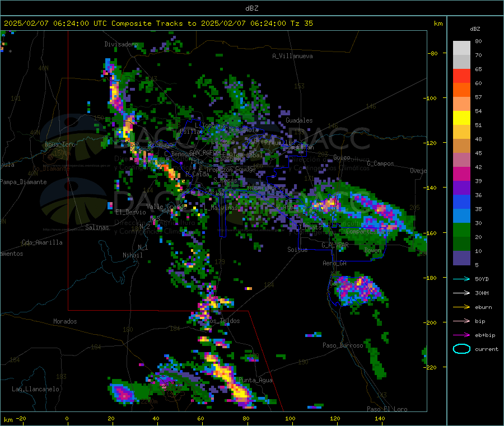This screenshot has height=426, width=504.
Task: Click the '-220' tick on right axis
Action: [431, 368]
